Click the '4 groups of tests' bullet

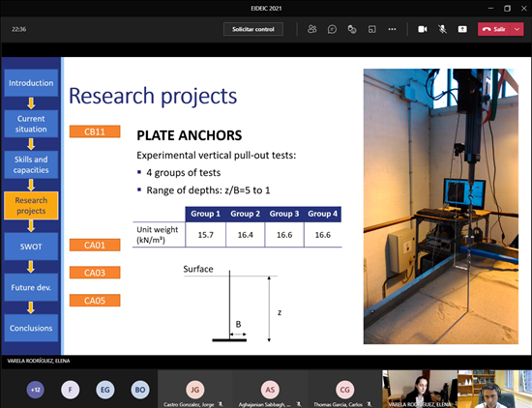click(x=184, y=173)
